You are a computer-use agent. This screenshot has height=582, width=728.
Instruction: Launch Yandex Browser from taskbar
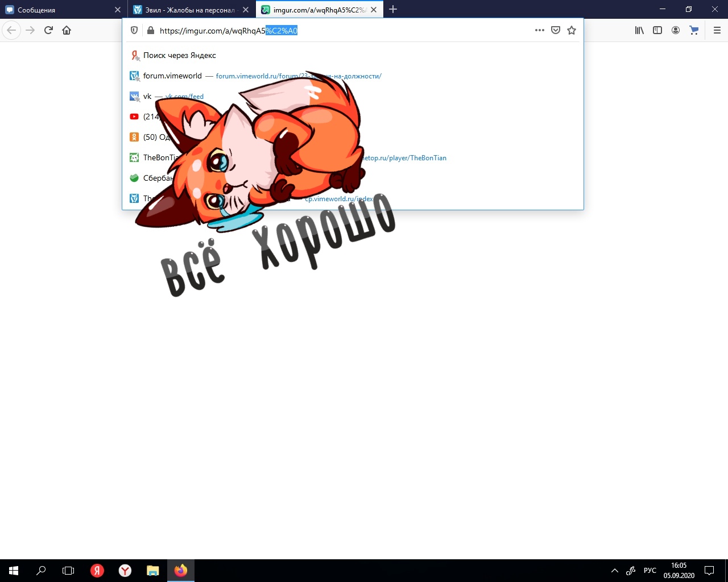(x=125, y=571)
